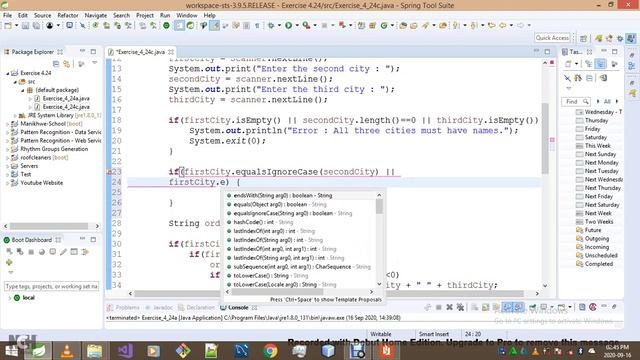Click the Terminate square icon in Console toolbar
The height and width of the screenshot is (360, 640).
[438, 307]
